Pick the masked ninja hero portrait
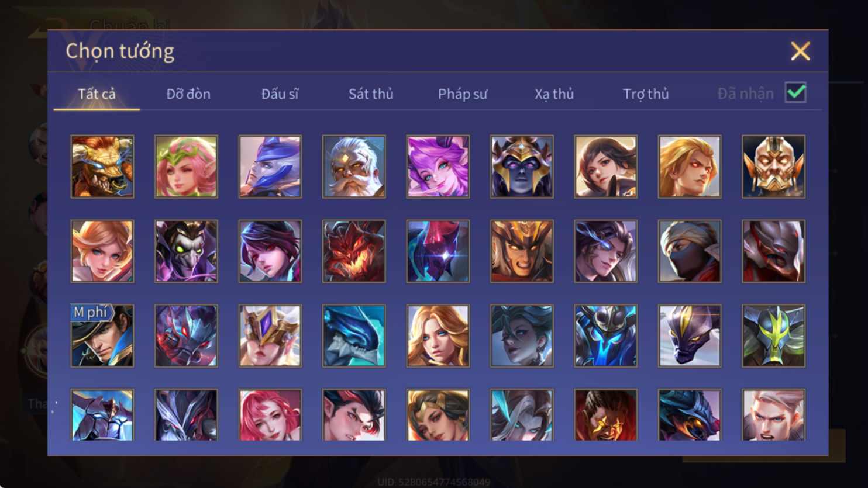The image size is (868, 488). 690,251
